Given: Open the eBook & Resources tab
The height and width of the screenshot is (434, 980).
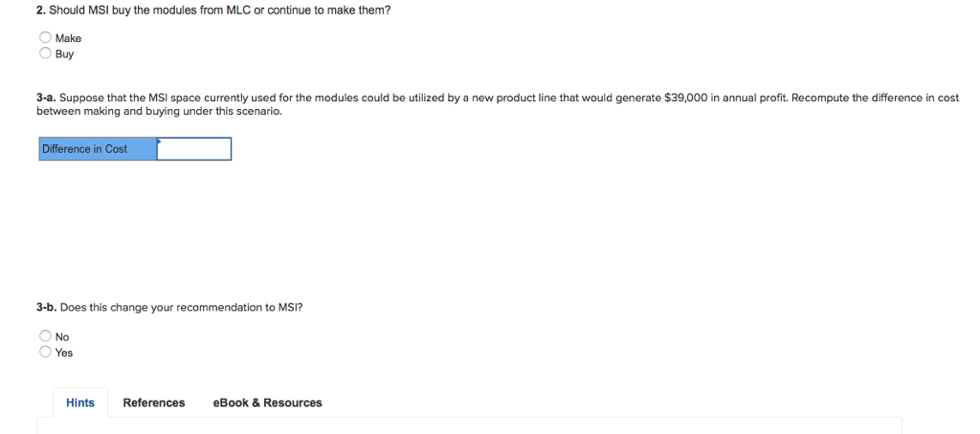Looking at the screenshot, I should click(x=268, y=402).
